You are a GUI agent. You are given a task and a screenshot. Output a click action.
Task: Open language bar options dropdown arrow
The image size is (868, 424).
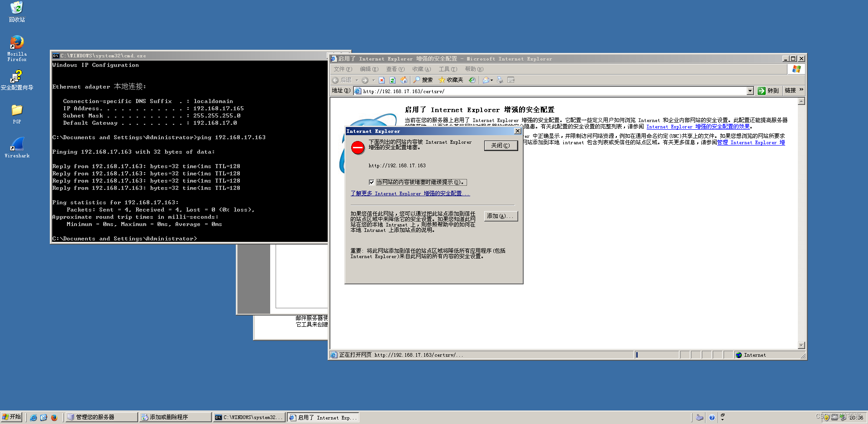click(x=722, y=419)
